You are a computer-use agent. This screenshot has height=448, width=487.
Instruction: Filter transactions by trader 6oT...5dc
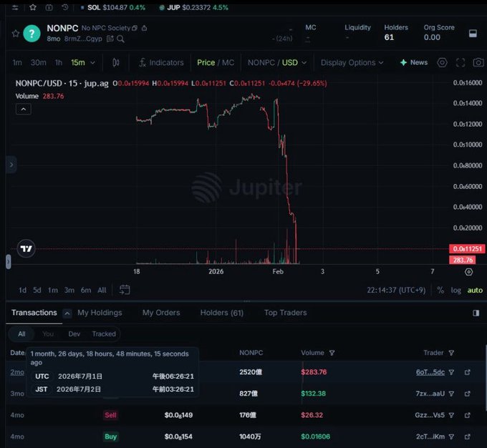452,372
